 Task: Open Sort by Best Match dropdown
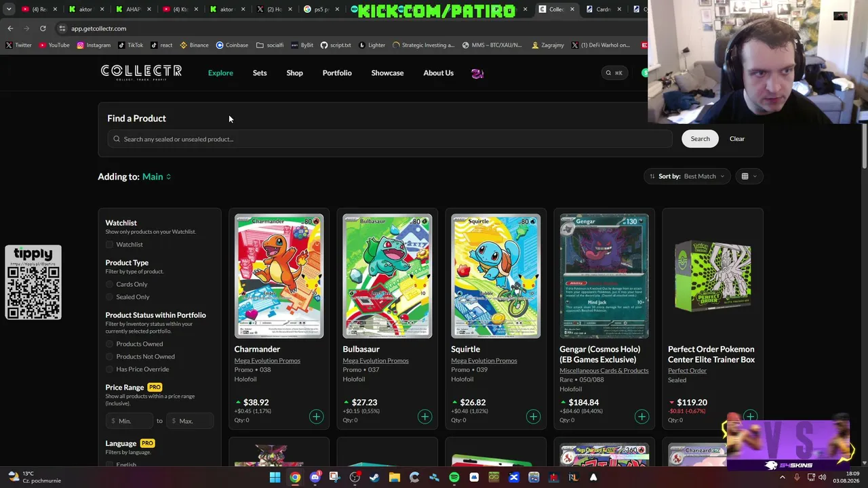[x=688, y=176]
